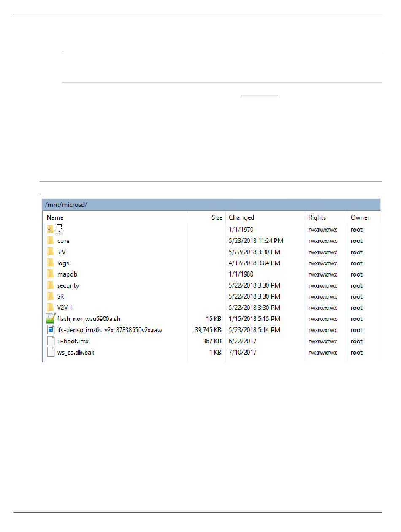Select the u-boot.imx file icon
Image resolution: width=401 pixels, height=532 pixels.
pos(51,341)
